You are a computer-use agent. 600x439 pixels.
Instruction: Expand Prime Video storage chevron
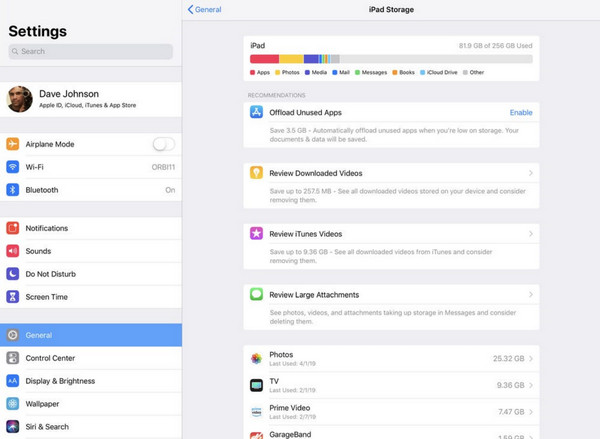coord(531,412)
